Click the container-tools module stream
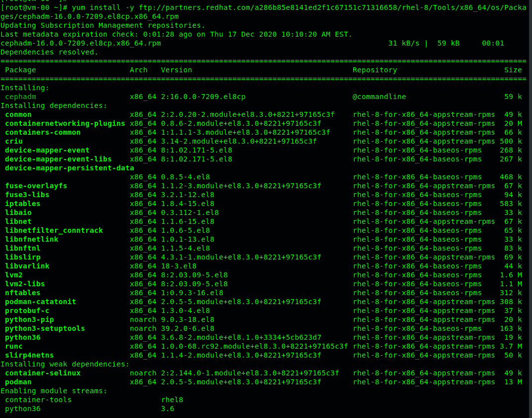Viewport: 532px width, 418px height. point(38,400)
